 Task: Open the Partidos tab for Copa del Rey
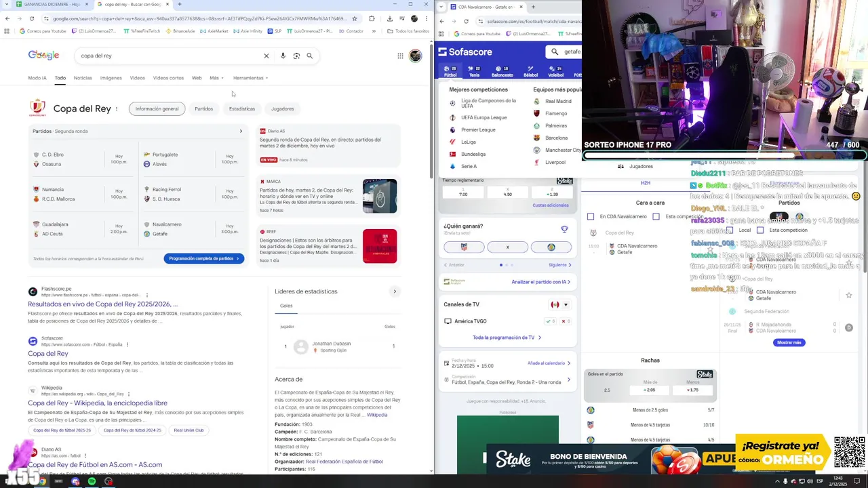click(x=203, y=108)
